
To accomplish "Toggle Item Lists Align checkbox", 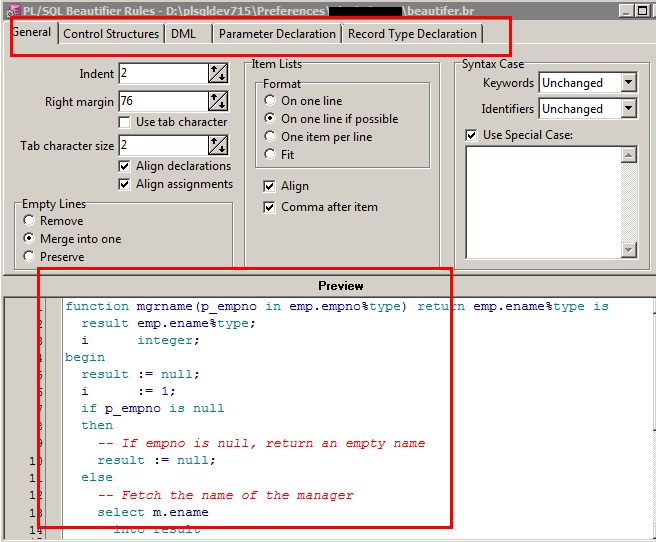I will pos(269,186).
